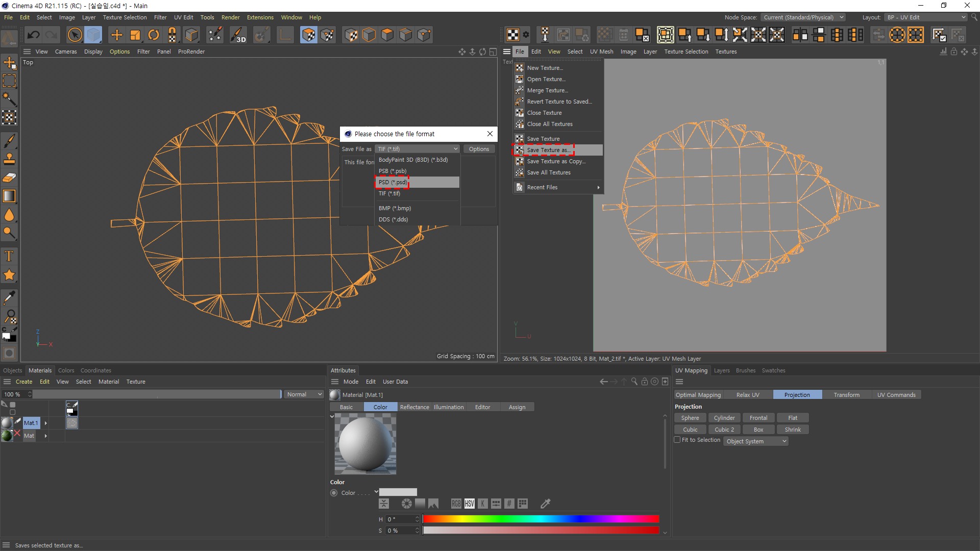This screenshot has height=551, width=980.
Task: Click the material preview sphere thumbnail
Action: coord(365,443)
